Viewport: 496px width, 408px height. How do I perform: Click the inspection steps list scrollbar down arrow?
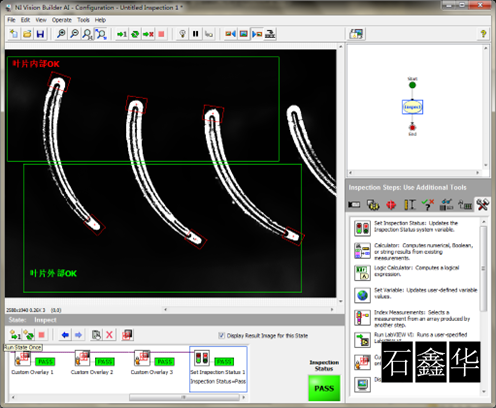[x=484, y=391]
